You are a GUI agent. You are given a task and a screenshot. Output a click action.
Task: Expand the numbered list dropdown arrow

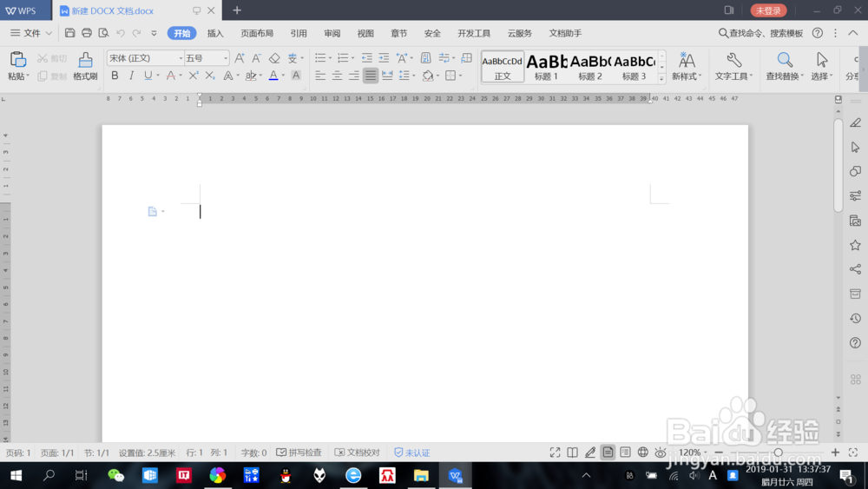pyautogui.click(x=352, y=58)
